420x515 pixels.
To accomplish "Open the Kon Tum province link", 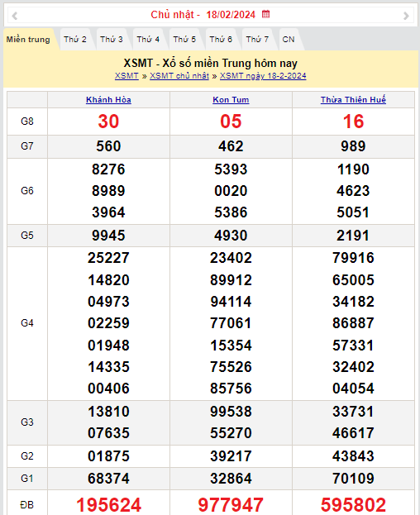I will click(231, 99).
